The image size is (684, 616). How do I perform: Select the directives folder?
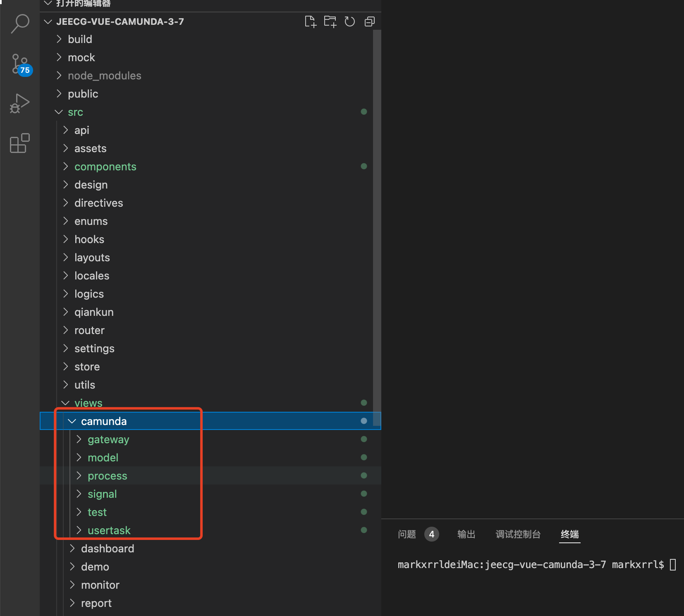tap(210, 203)
